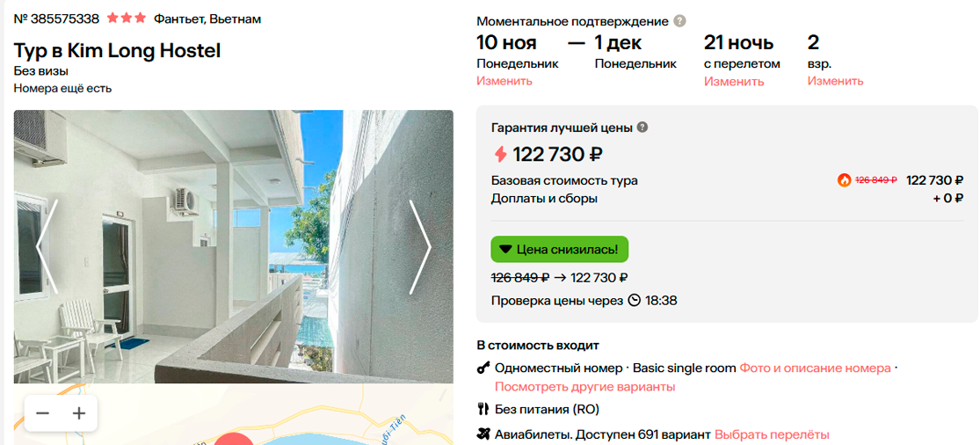Show previous hotel photo with left arrow

(47, 247)
